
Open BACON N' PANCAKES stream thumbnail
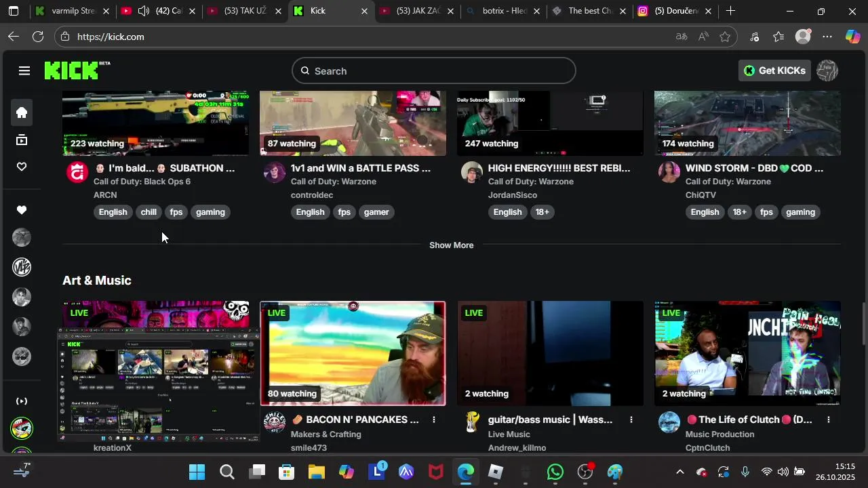tap(353, 353)
